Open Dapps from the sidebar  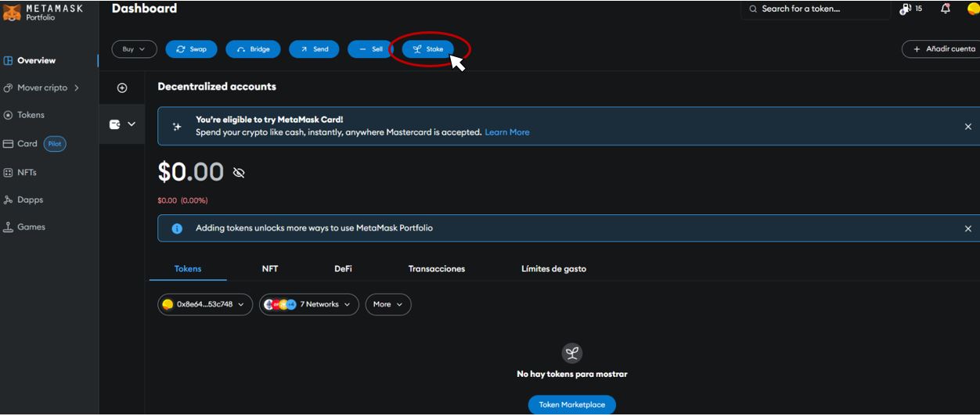(30, 199)
